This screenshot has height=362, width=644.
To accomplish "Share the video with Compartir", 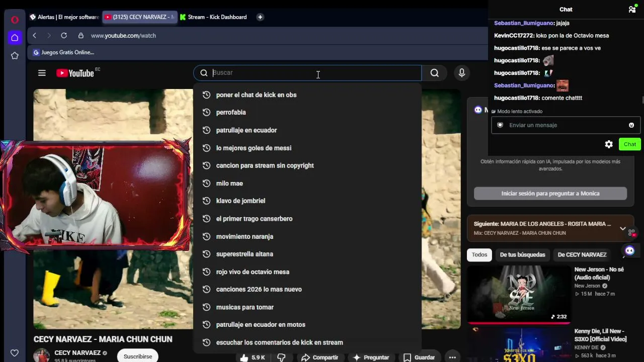I will point(319,357).
